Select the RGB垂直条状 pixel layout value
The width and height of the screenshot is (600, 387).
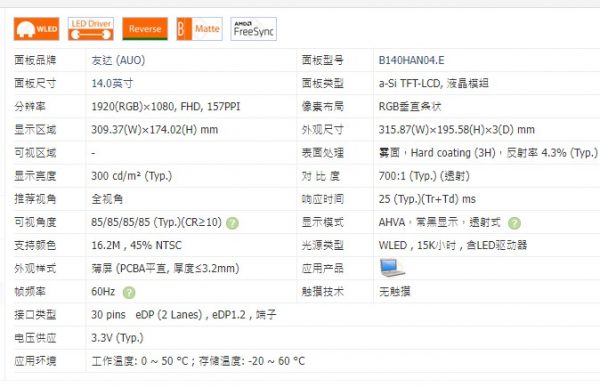[410, 106]
